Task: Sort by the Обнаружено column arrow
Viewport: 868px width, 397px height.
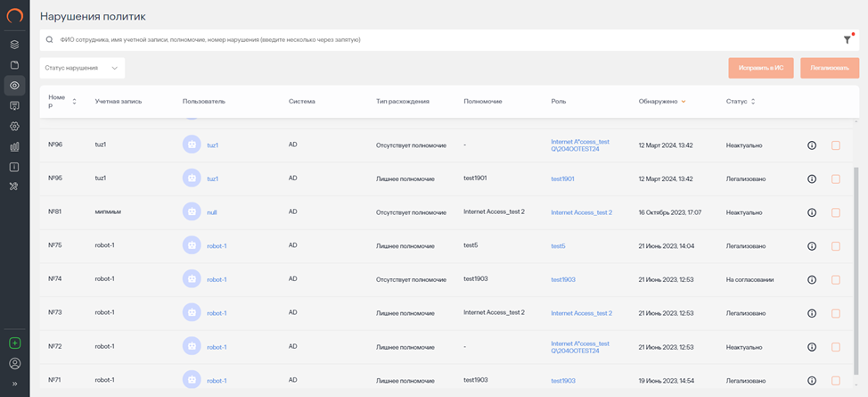Action: coord(684,102)
